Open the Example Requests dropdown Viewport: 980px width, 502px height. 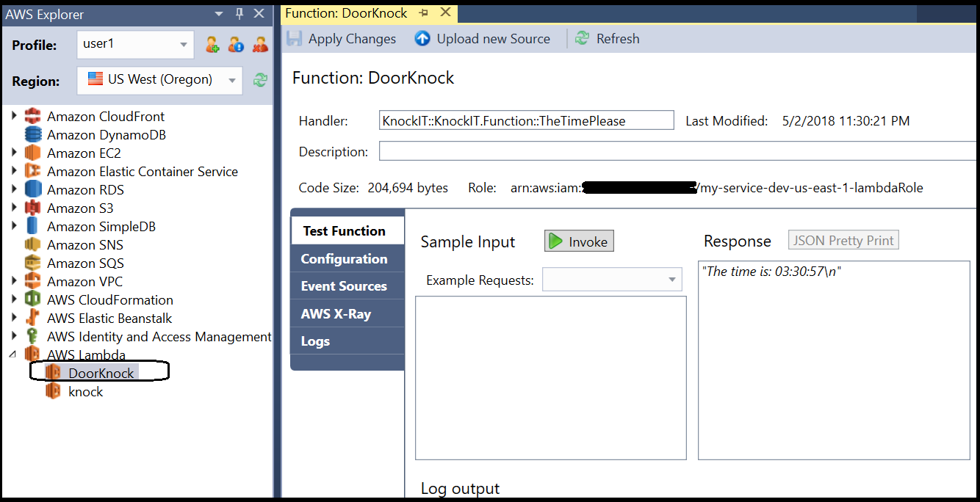tap(612, 280)
